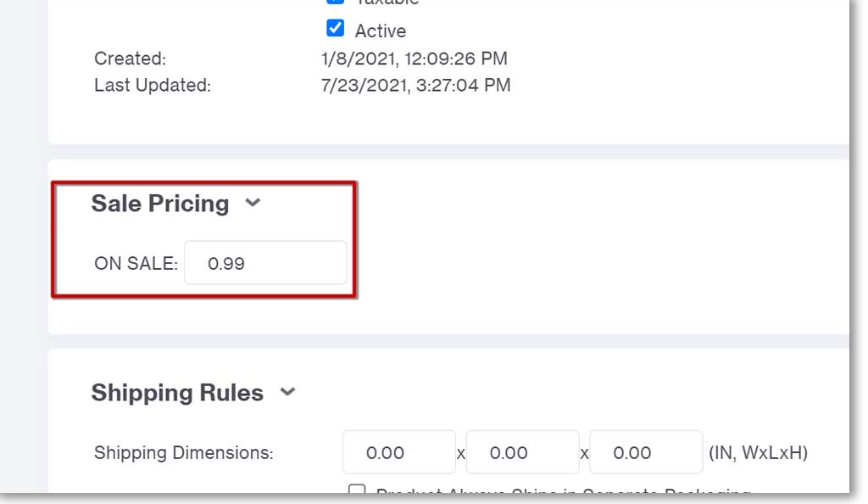Click the Last Updated field label
The height and width of the screenshot is (504, 868).
(x=153, y=86)
